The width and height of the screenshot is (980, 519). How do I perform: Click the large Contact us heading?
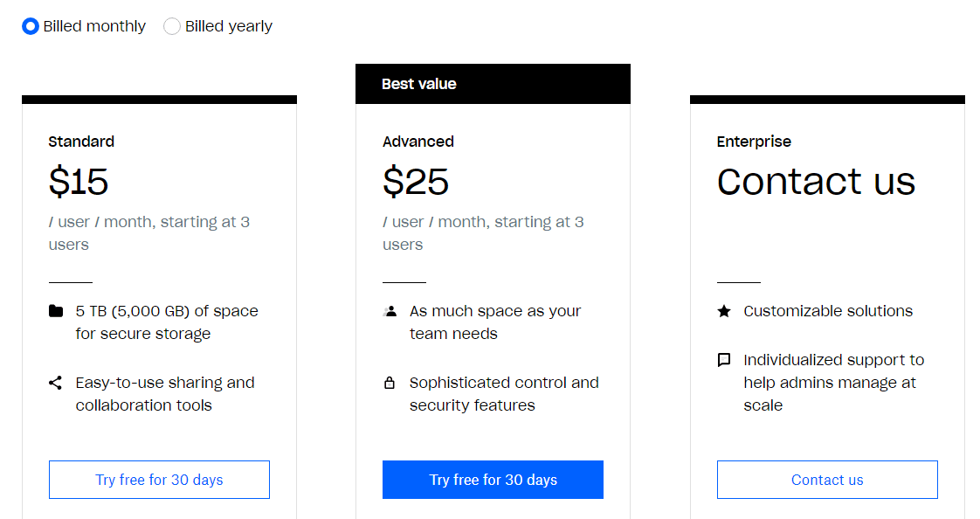coord(816,182)
